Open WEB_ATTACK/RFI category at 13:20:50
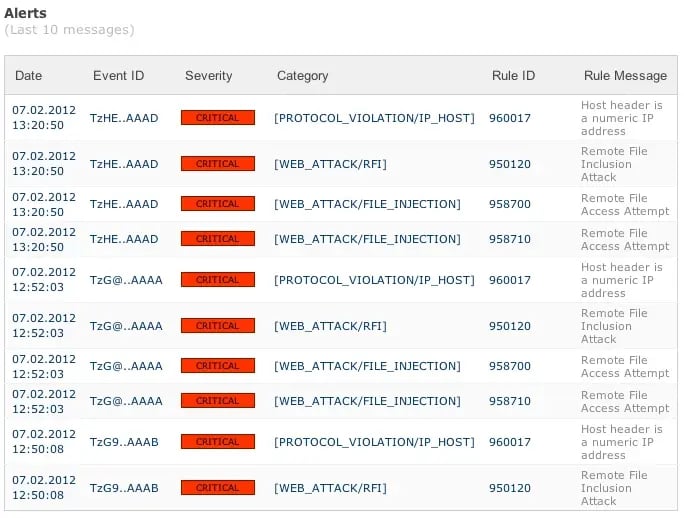Screen dimensions: 684x518 (x=330, y=164)
